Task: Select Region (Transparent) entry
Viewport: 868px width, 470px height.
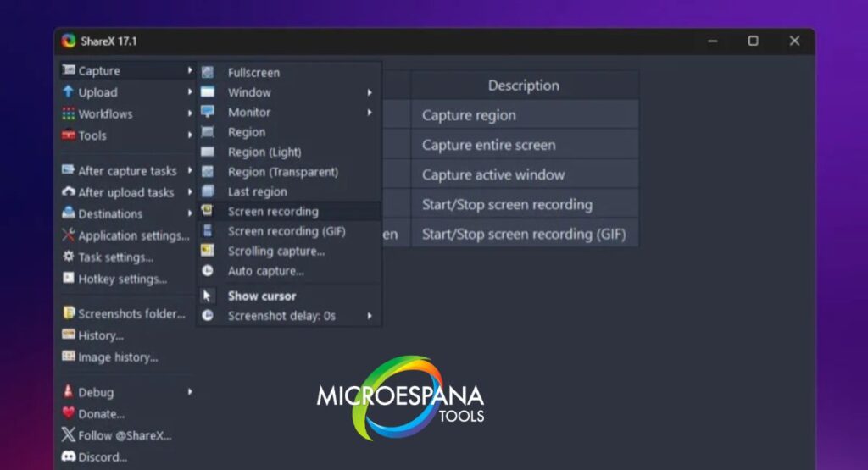Action: [x=290, y=172]
